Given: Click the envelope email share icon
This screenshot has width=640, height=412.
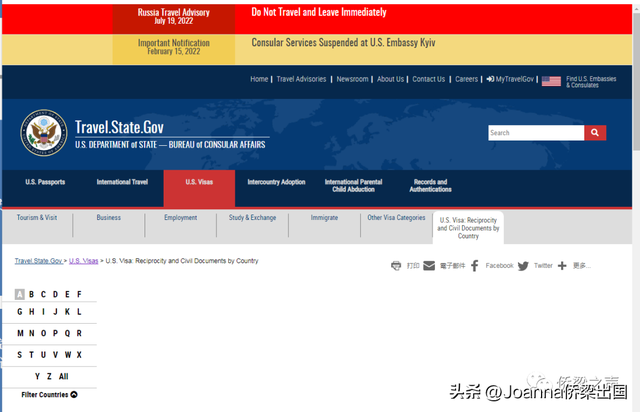Looking at the screenshot, I should [429, 266].
